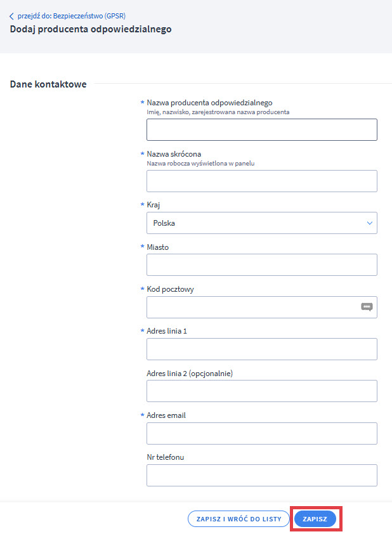Click the ZAPISZ button

point(315,519)
